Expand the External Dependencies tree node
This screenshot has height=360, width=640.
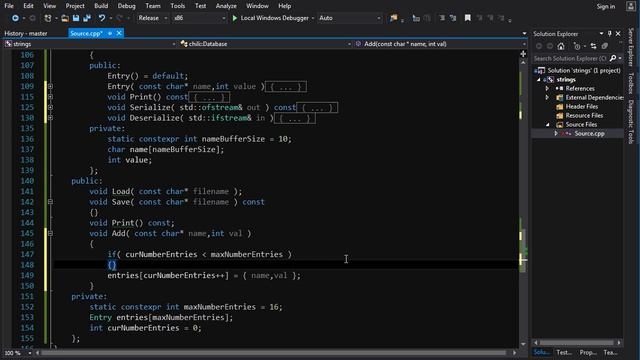pyautogui.click(x=547, y=98)
